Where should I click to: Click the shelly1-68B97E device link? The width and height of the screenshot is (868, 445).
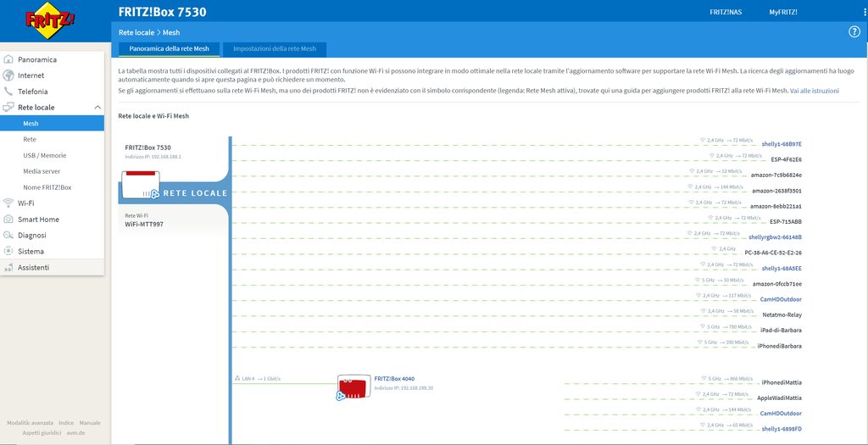click(781, 144)
